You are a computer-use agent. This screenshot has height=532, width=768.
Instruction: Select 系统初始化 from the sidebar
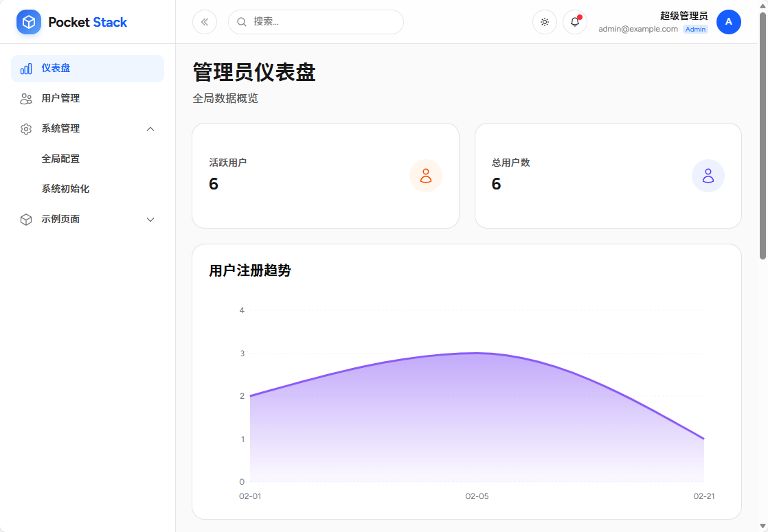click(x=65, y=189)
